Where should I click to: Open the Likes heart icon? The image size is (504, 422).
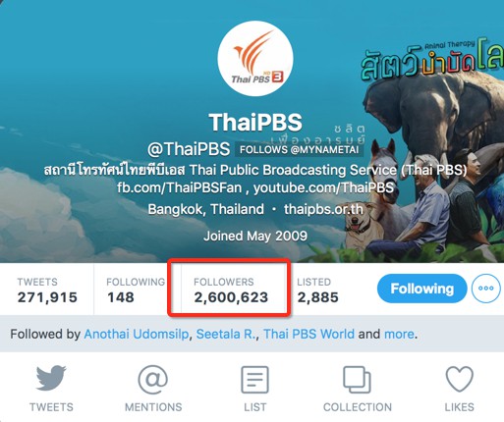459,379
